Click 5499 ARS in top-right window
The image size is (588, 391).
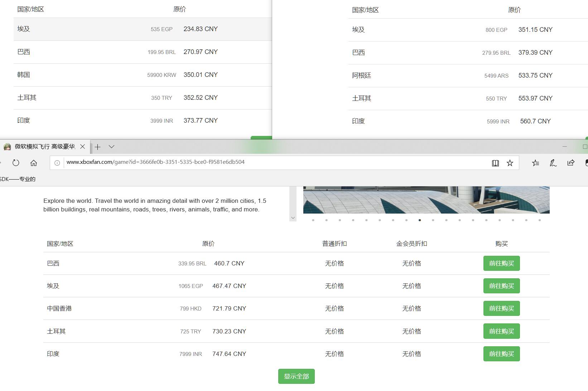point(496,76)
